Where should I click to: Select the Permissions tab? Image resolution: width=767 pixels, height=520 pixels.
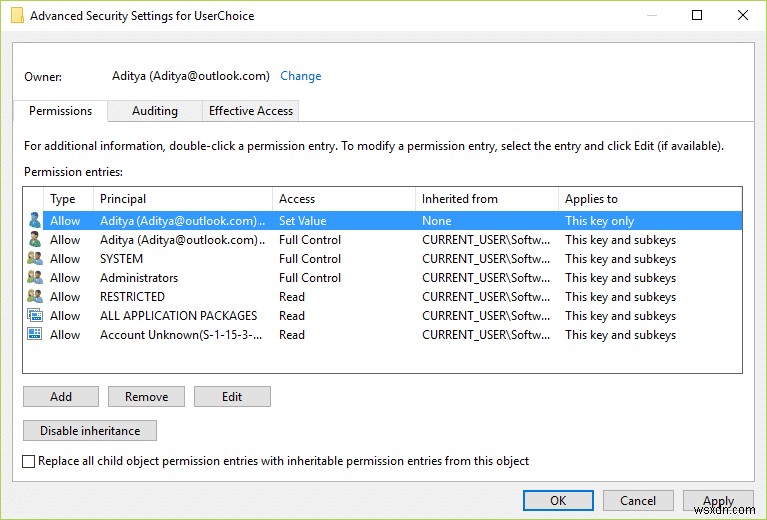coord(60,111)
